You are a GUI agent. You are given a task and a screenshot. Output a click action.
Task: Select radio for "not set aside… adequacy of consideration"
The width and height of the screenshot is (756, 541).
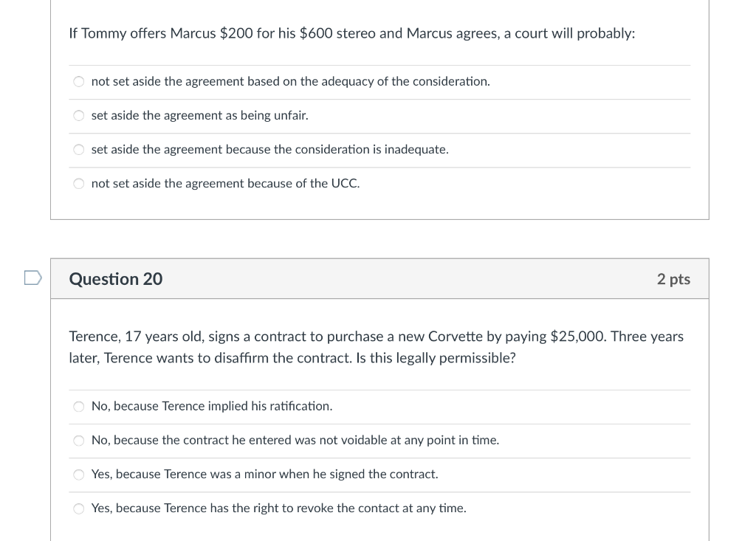tap(79, 82)
